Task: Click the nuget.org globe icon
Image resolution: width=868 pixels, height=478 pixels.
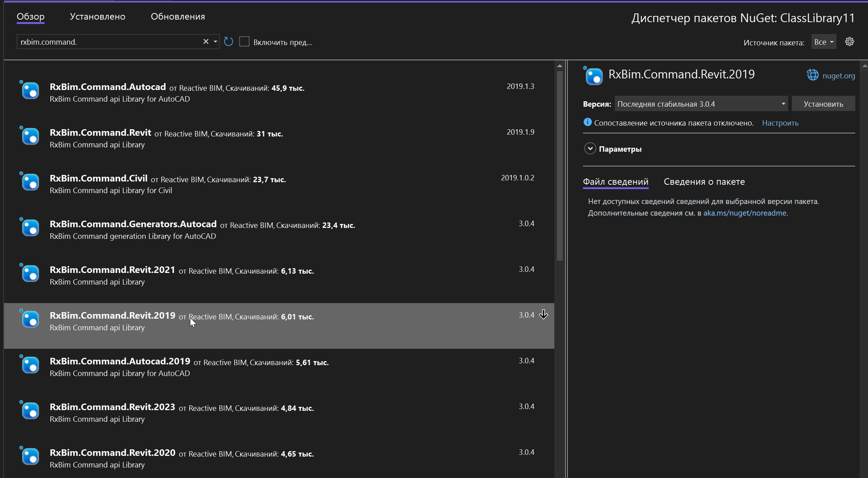Action: point(813,75)
